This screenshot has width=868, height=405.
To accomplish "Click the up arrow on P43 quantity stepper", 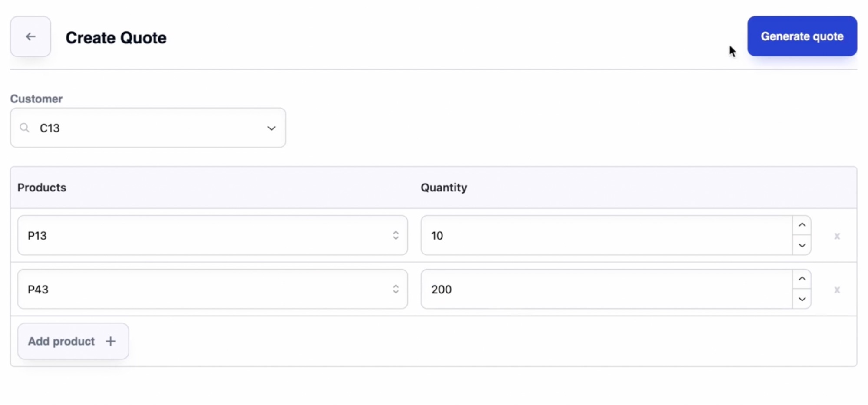I will pos(802,279).
